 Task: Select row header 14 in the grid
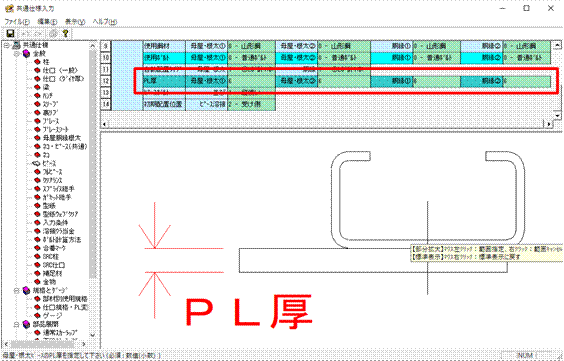point(105,104)
